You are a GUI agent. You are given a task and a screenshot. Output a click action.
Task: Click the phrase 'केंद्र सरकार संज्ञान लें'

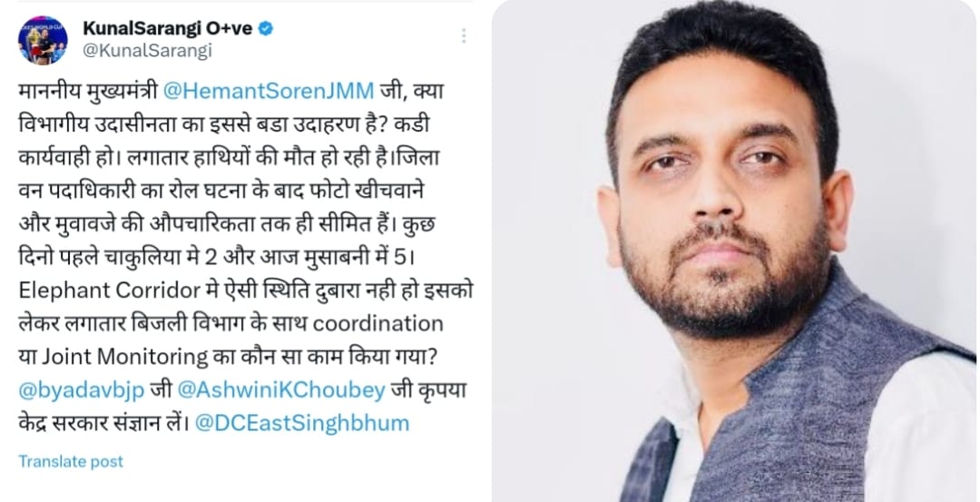(x=103, y=423)
